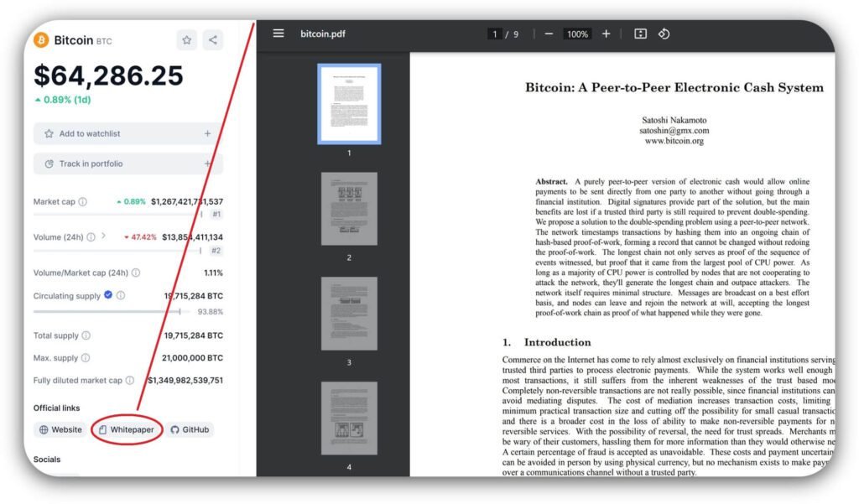Star Bitcoin using the favorite icon button

pyautogui.click(x=187, y=40)
